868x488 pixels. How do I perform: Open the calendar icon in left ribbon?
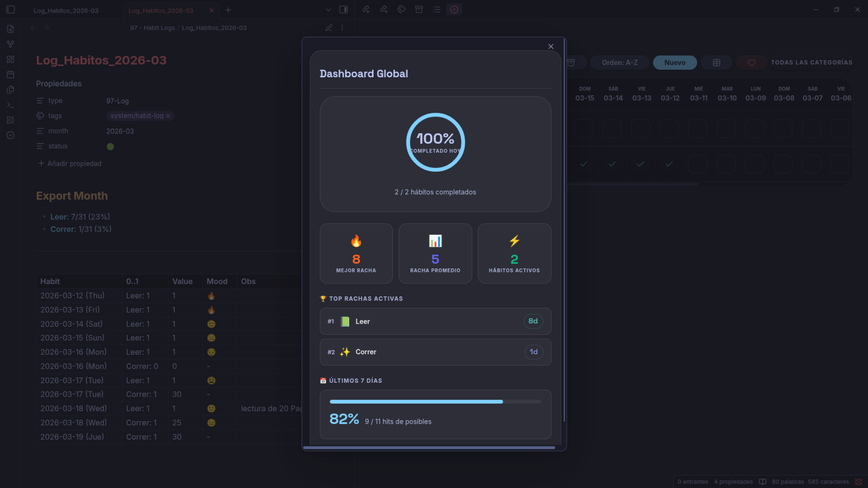[x=10, y=75]
